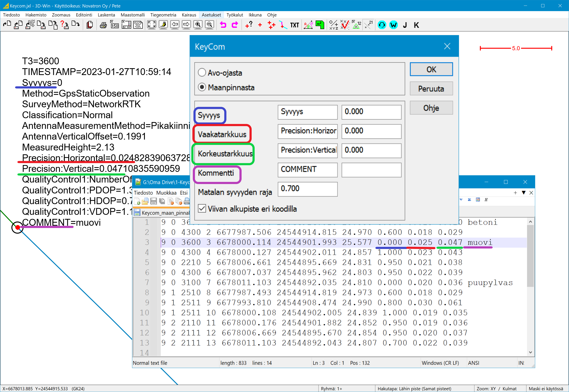
Task: Click the fit-to-screen zoom icon
Action: [x=152, y=25]
